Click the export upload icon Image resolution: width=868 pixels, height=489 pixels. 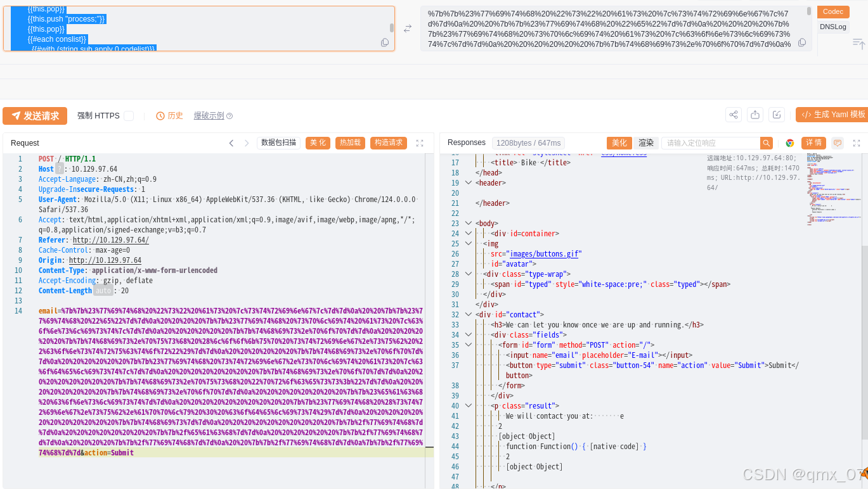coord(755,115)
